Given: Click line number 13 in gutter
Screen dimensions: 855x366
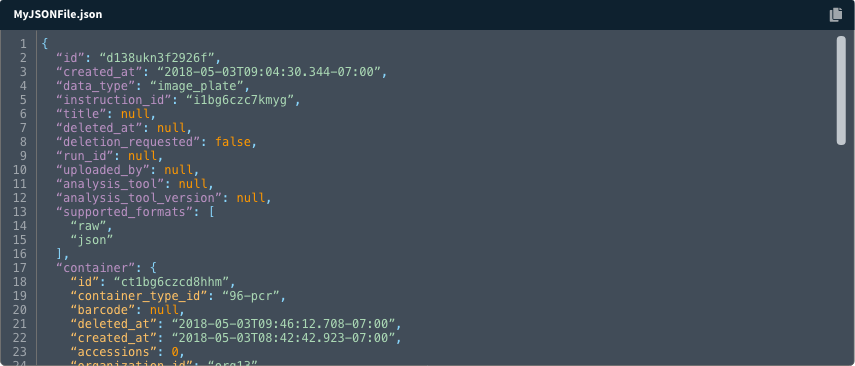Looking at the screenshot, I should point(19,212).
